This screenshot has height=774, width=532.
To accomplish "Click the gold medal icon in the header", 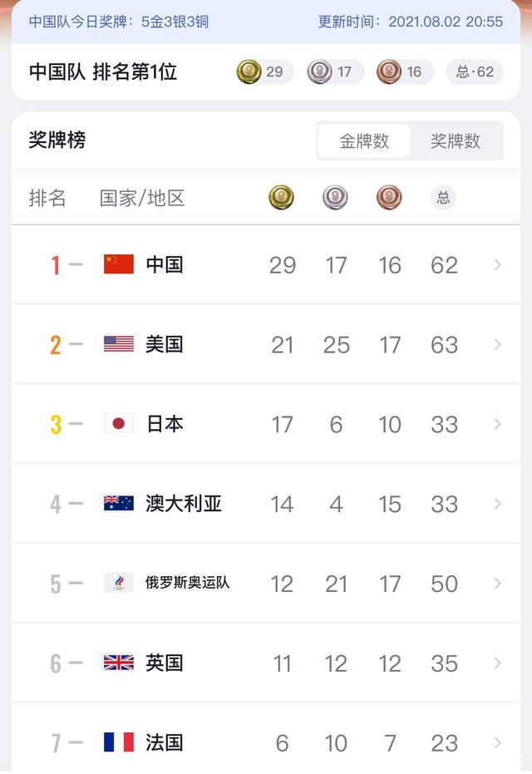I will click(x=249, y=72).
